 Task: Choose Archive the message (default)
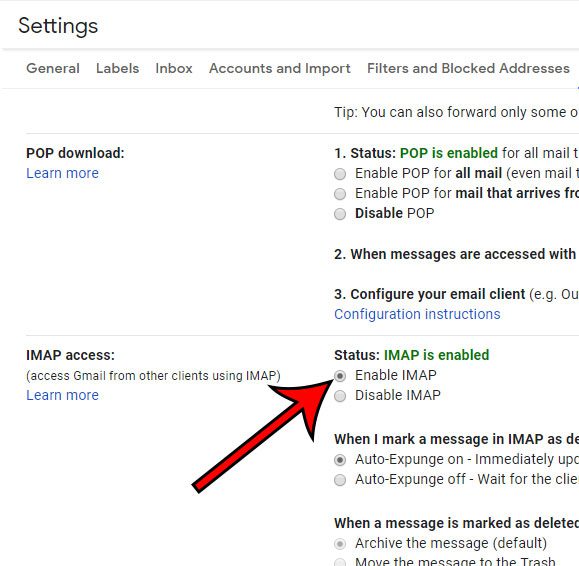coord(340,544)
